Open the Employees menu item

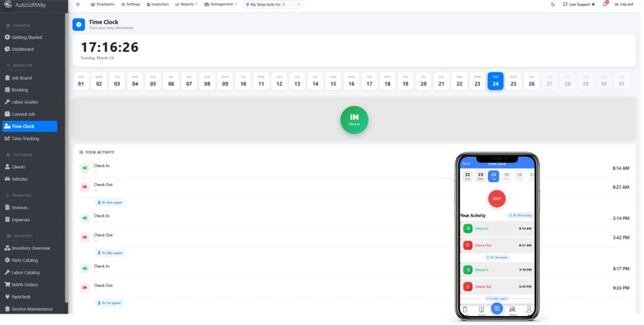click(x=103, y=4)
